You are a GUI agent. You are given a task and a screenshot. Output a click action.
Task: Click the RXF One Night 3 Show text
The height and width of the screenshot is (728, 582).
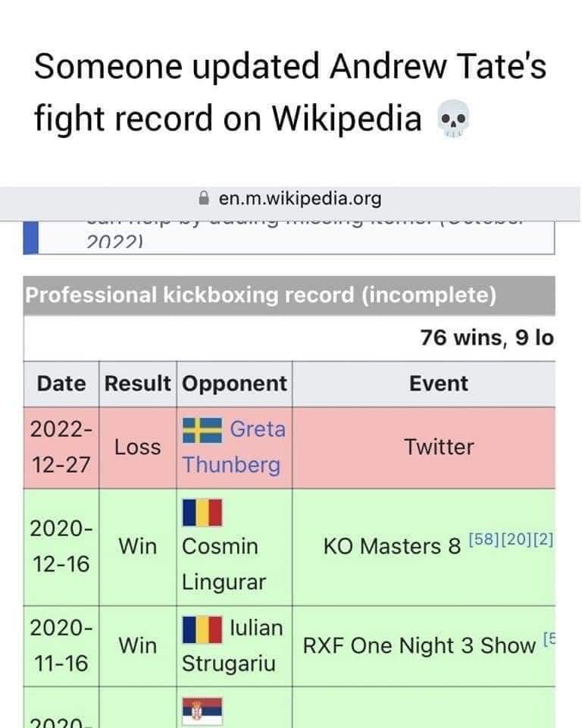coord(419,646)
